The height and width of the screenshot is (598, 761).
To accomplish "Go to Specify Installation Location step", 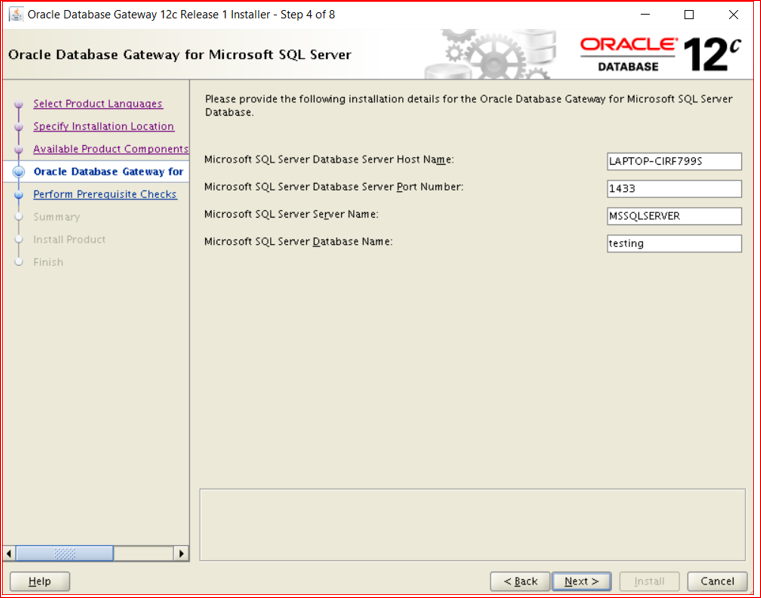I will 103,126.
